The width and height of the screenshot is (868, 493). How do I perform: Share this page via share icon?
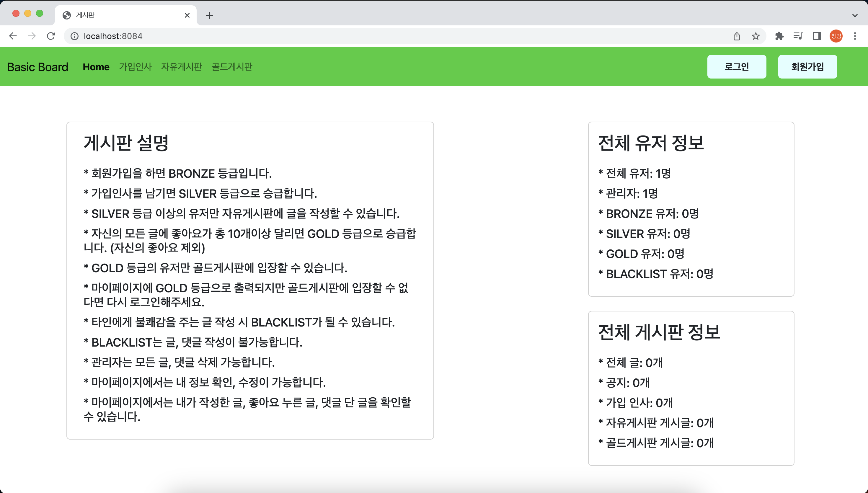tap(737, 36)
